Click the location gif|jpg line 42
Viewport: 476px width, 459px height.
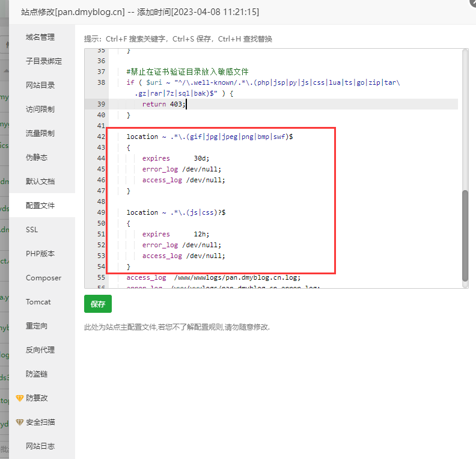pos(210,137)
